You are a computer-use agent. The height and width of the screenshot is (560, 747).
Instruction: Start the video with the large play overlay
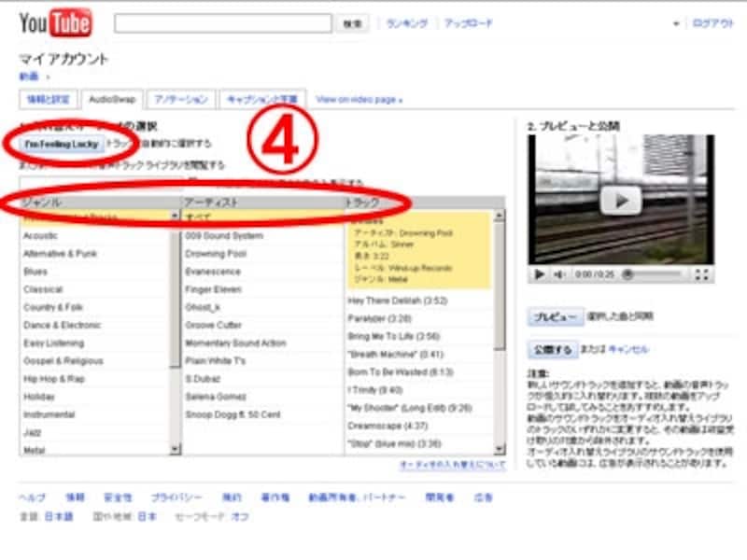tap(621, 201)
